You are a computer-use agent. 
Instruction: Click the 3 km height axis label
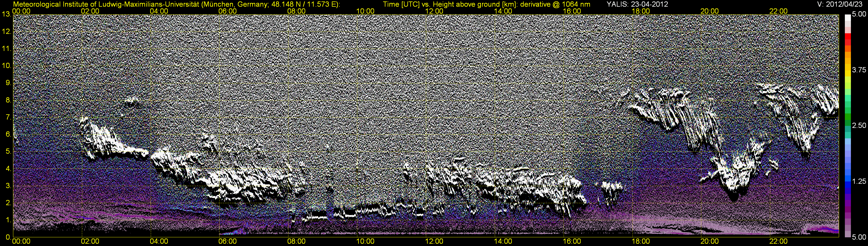coord(8,186)
